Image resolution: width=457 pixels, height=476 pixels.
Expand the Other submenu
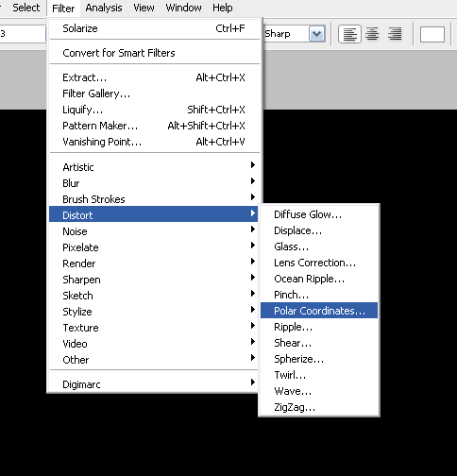click(154, 360)
